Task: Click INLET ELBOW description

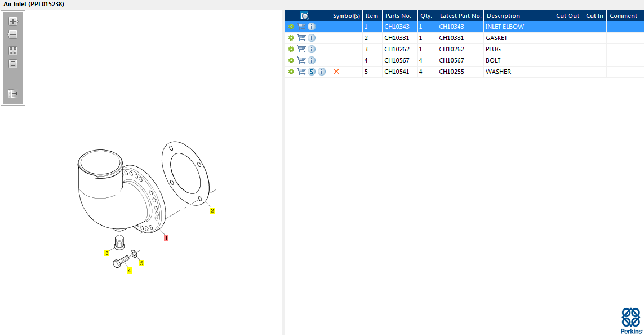Action: tap(505, 27)
